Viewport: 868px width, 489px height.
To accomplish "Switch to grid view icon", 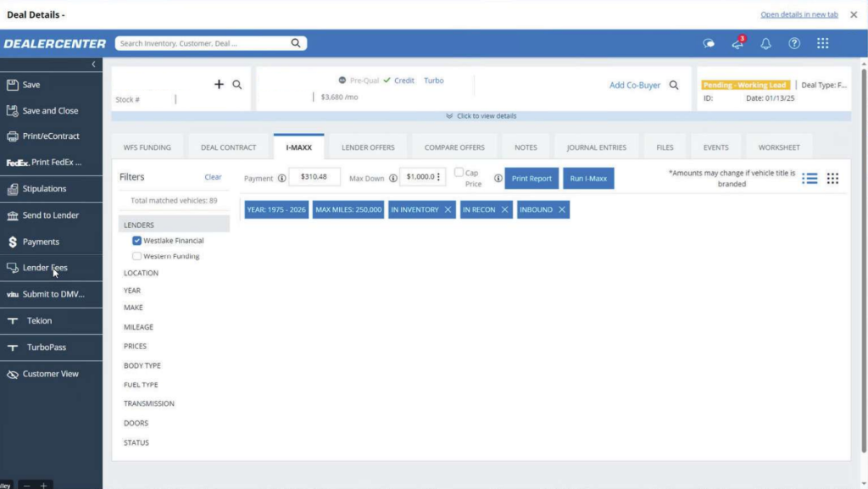I will (x=832, y=178).
